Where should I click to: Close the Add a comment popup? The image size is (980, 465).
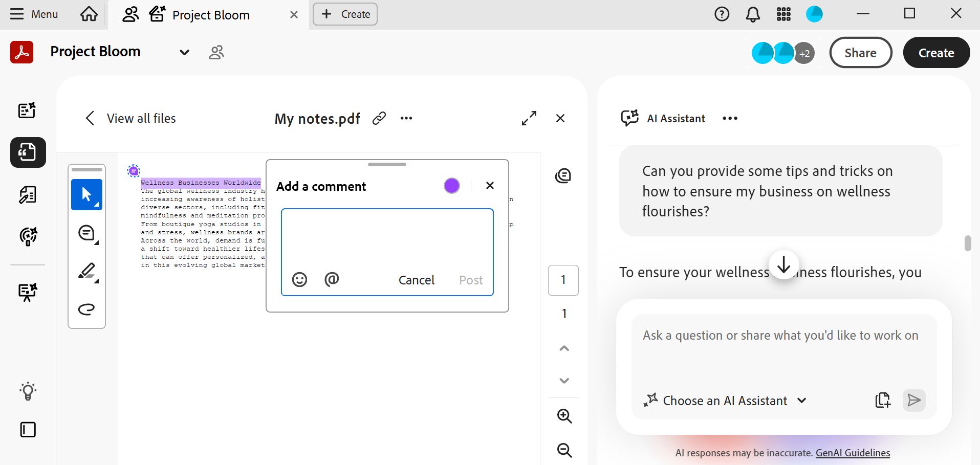coord(490,186)
